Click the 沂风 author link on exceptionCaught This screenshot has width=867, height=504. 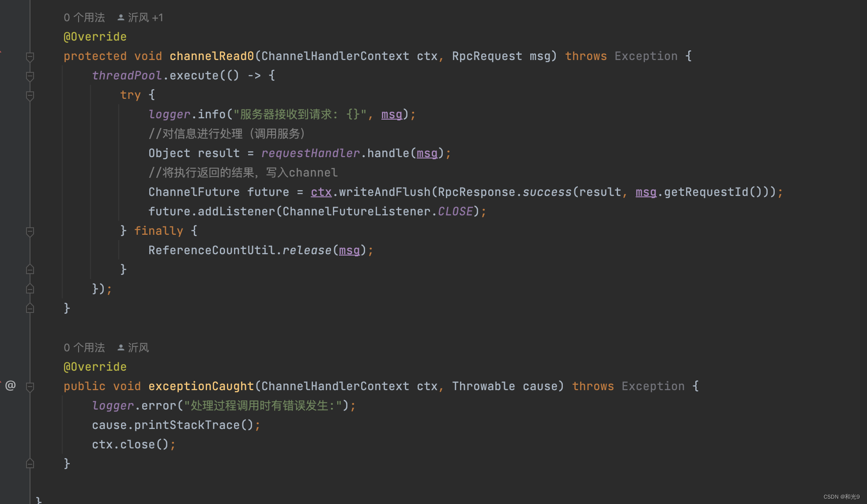pos(138,347)
